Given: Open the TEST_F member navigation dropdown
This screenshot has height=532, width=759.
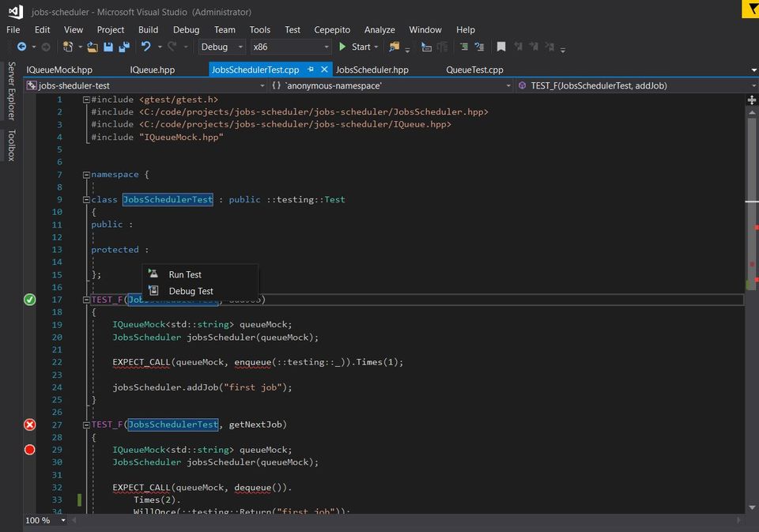Looking at the screenshot, I should [637, 85].
